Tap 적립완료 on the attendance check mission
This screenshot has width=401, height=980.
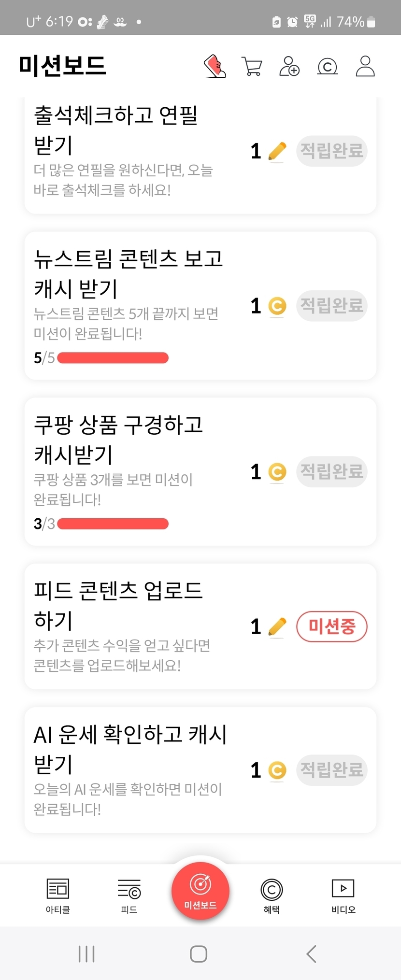[332, 151]
